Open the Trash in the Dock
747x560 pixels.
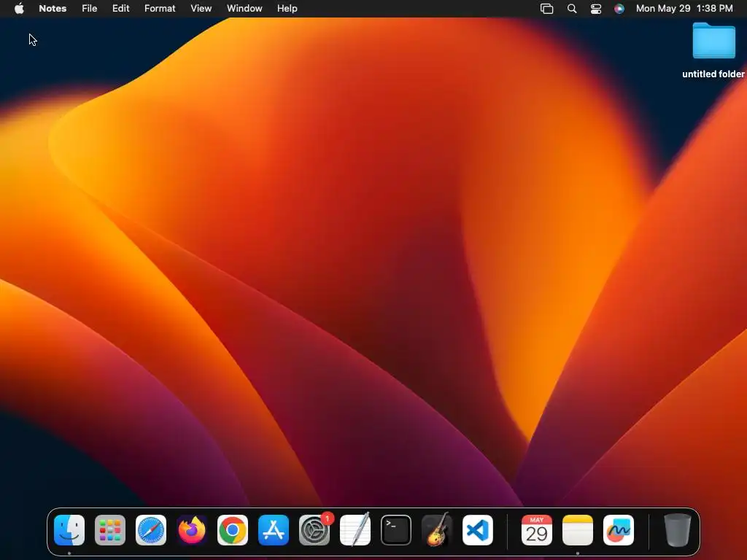pyautogui.click(x=678, y=530)
